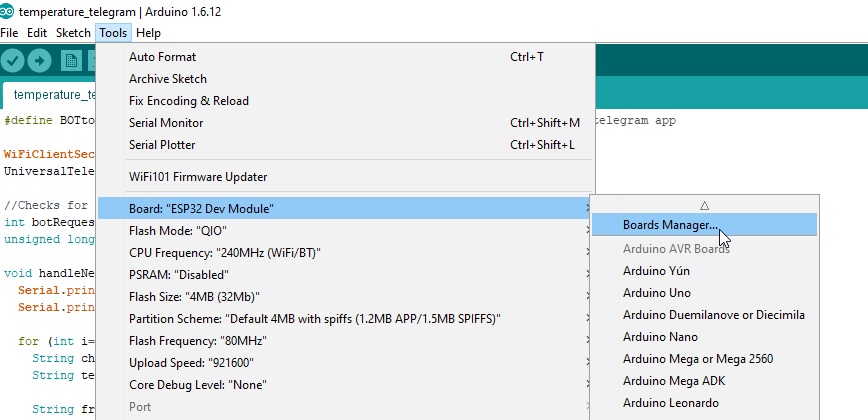Expand Upload Speed "921600" submenu
The width and height of the screenshot is (868, 420).
pyautogui.click(x=345, y=363)
